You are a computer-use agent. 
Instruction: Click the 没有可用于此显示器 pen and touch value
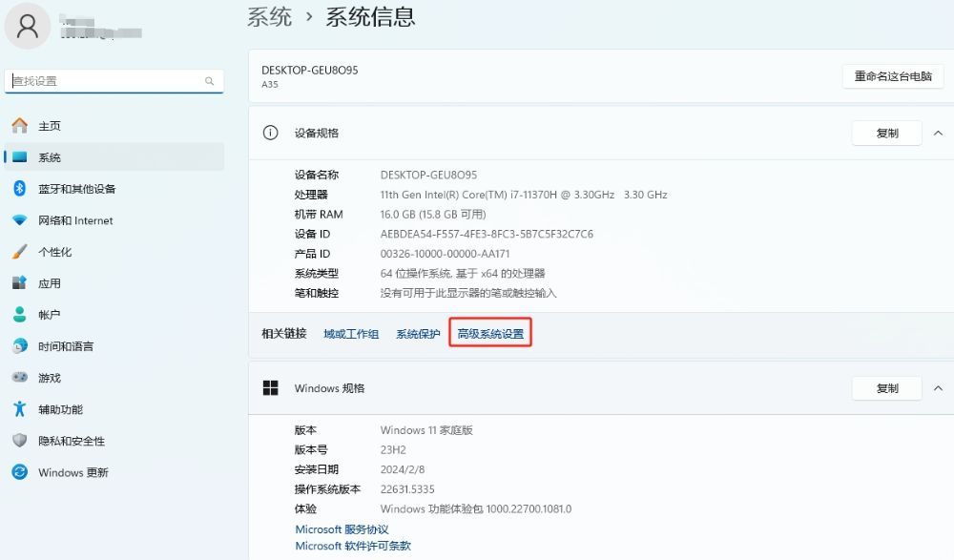468,293
